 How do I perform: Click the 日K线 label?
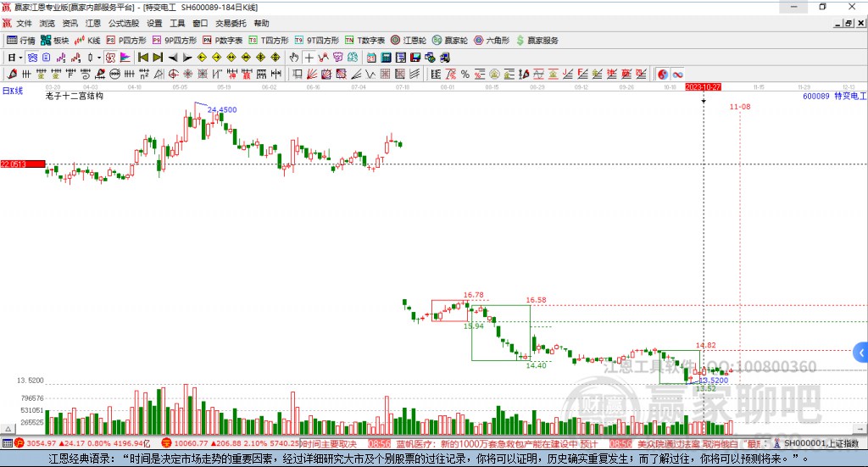tap(12, 91)
